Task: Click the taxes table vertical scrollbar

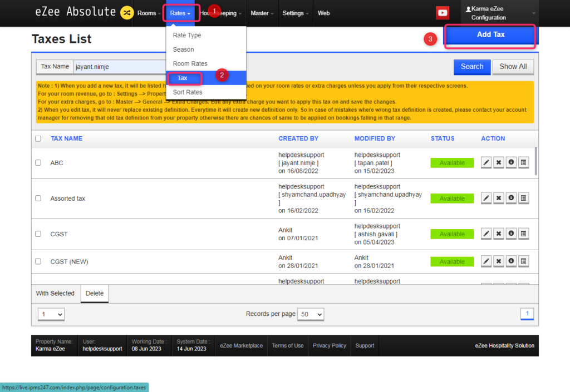Action: tap(536, 161)
